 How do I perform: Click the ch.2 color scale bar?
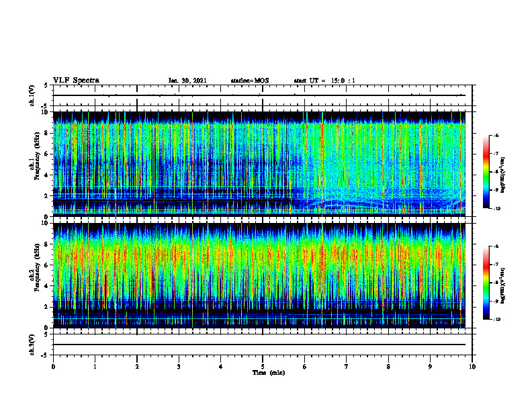(486, 283)
